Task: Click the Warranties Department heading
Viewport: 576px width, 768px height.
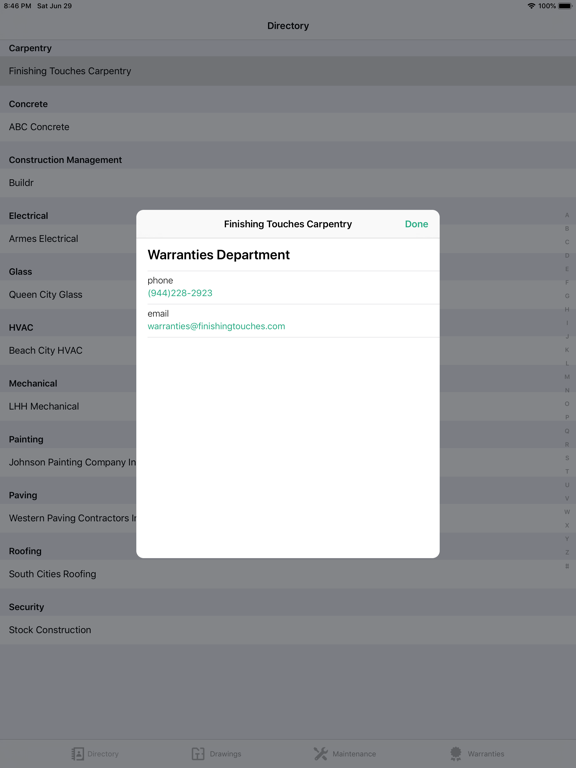Action: (x=218, y=255)
